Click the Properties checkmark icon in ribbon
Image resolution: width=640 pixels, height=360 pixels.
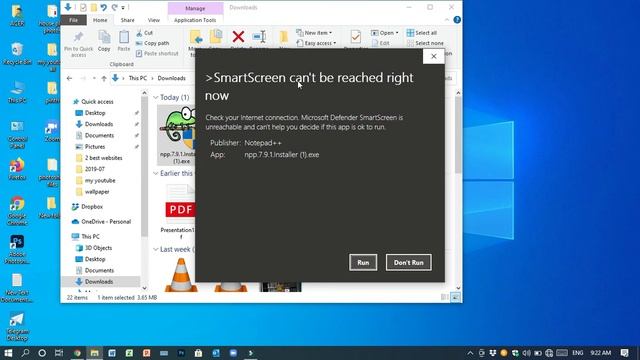pyautogui.click(x=356, y=38)
